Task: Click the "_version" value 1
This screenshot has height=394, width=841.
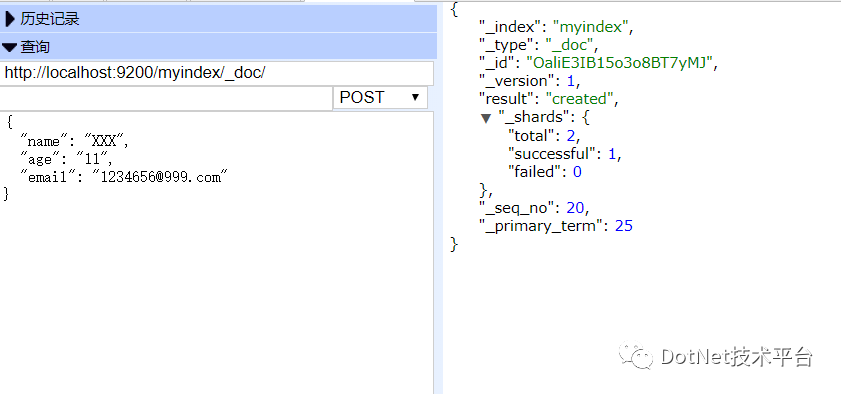Action: point(570,81)
